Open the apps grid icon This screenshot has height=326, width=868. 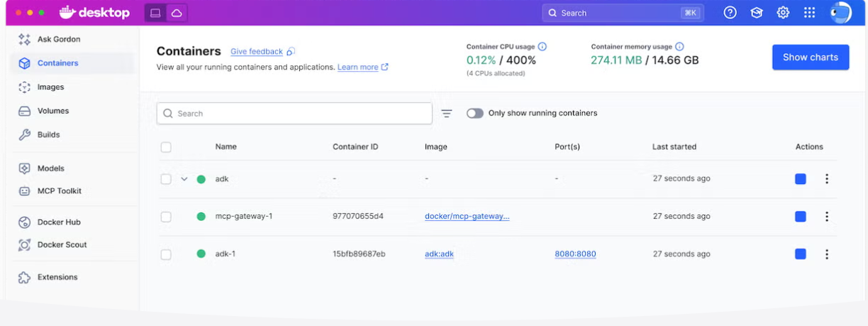click(x=809, y=13)
